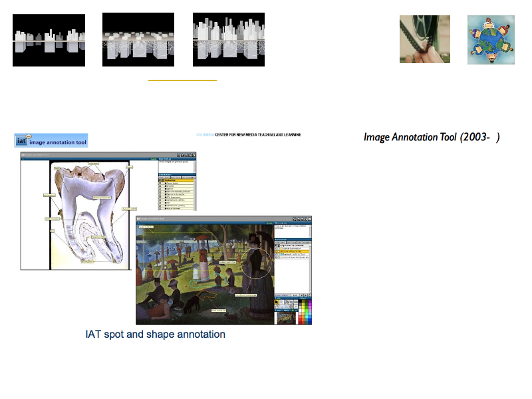Pick a color from the Colors palette grid

pos(303,313)
